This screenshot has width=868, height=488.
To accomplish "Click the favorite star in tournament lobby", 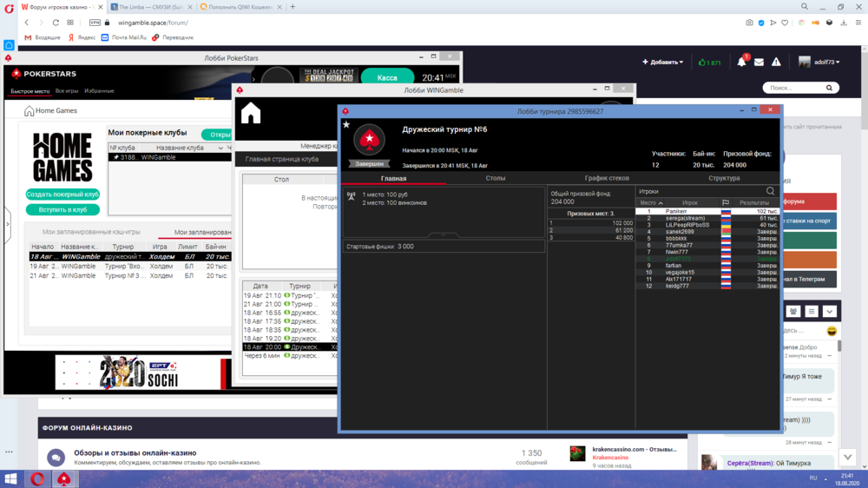I will [346, 125].
